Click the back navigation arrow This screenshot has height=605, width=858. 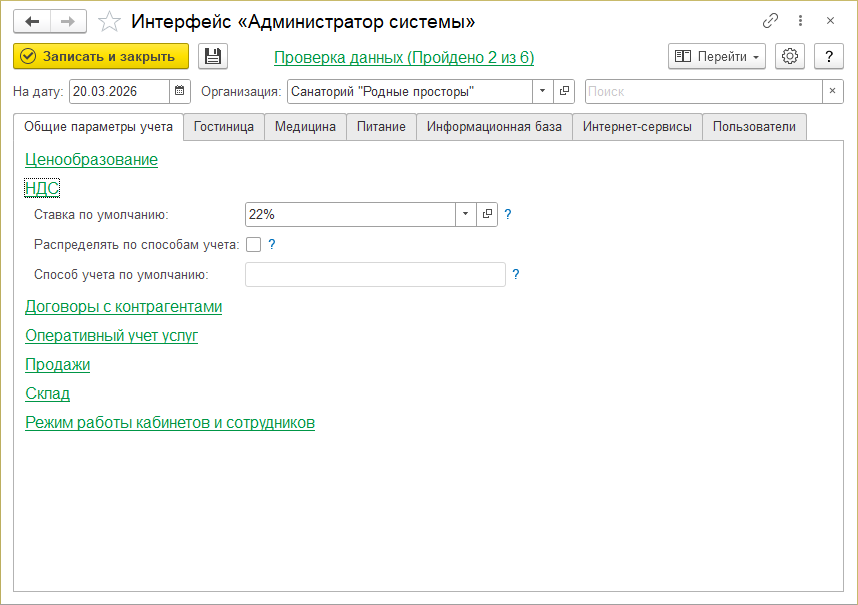[x=31, y=21]
